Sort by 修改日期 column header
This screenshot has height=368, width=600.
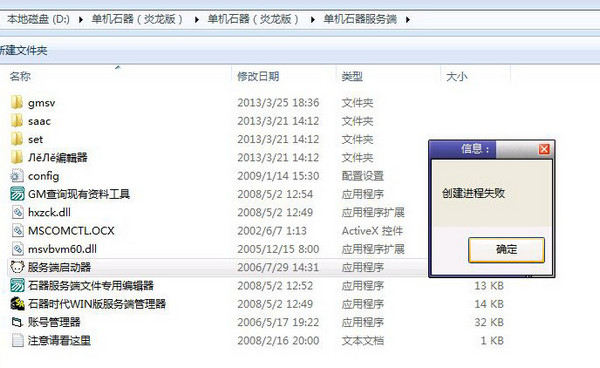click(x=258, y=77)
